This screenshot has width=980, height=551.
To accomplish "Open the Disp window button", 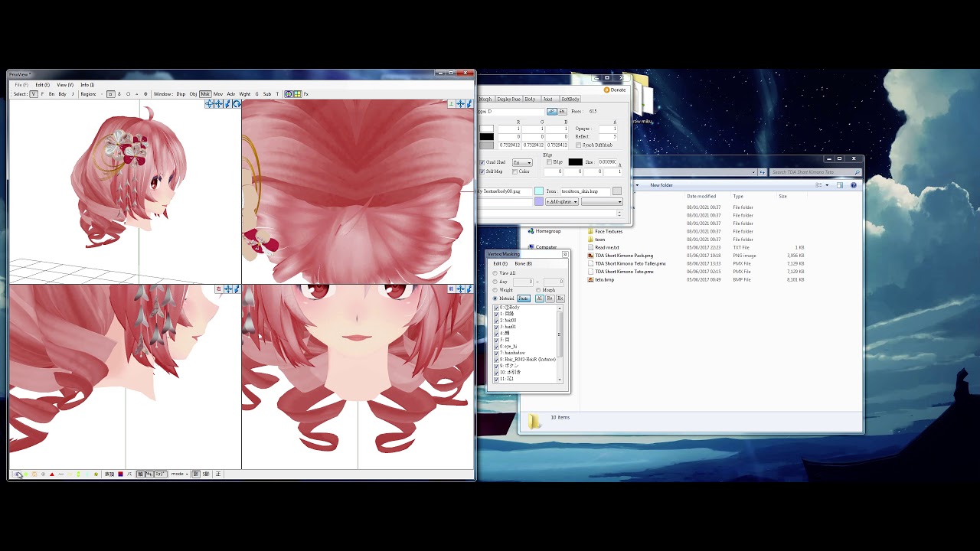I will [181, 94].
